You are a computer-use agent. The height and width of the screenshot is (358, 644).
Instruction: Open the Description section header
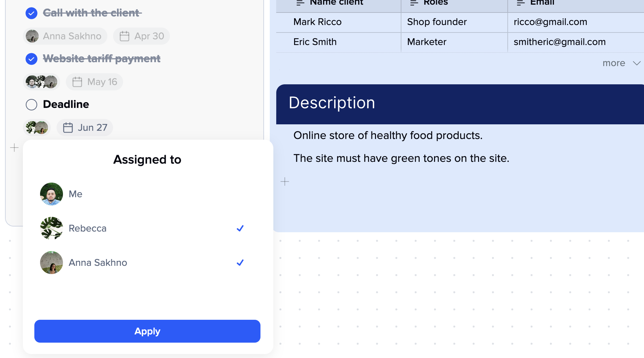click(x=332, y=103)
